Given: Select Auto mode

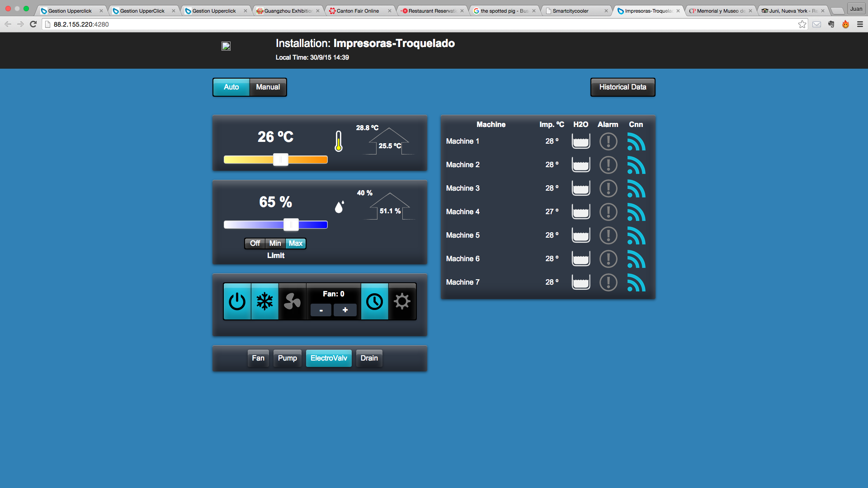Looking at the screenshot, I should pos(231,87).
